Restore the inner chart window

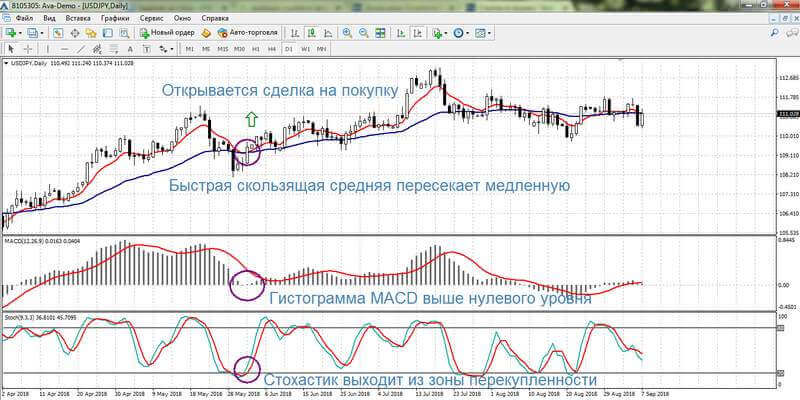point(784,18)
